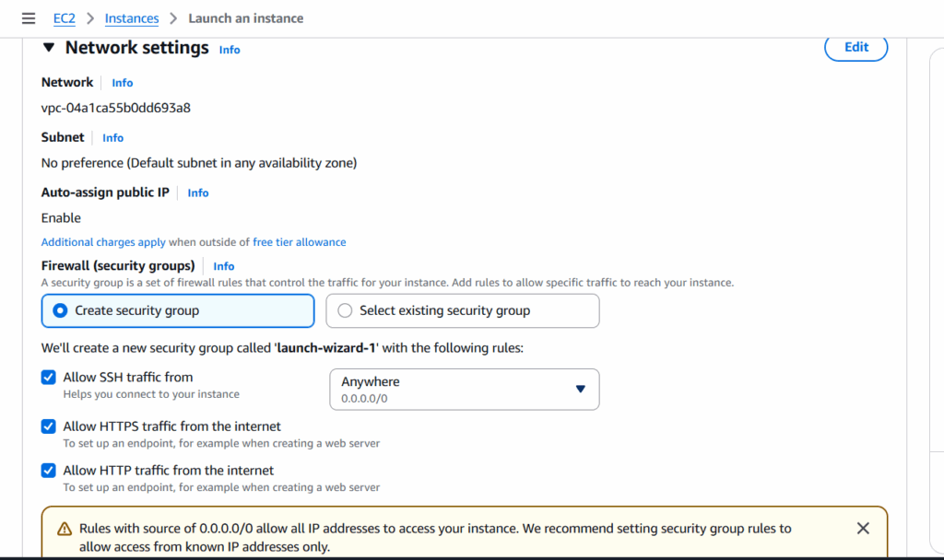944x560 pixels.
Task: Open Info link for Firewall security groups
Action: (224, 266)
